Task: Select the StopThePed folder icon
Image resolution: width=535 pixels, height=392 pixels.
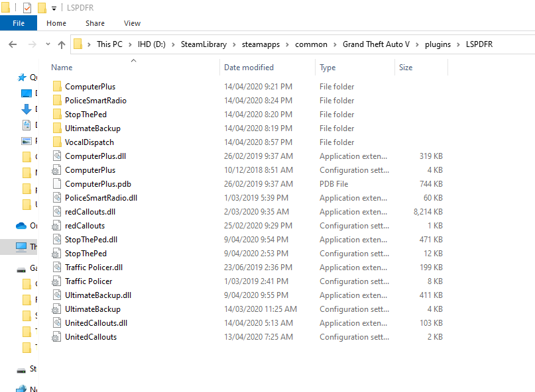Action: 57,114
